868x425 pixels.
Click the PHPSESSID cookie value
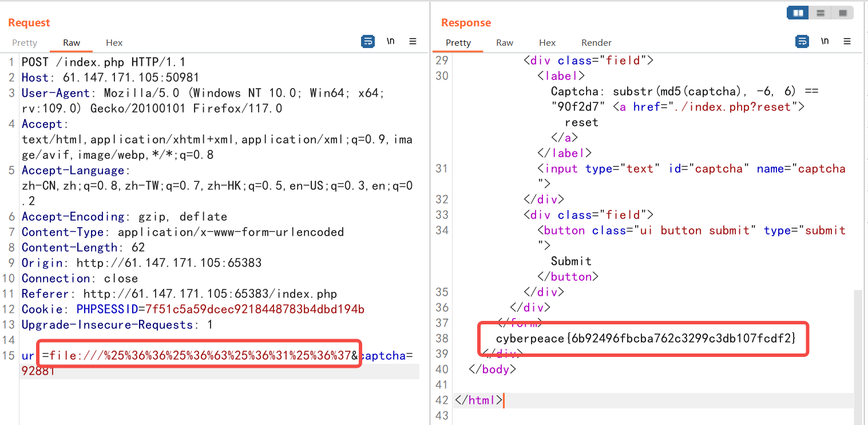[x=255, y=309]
